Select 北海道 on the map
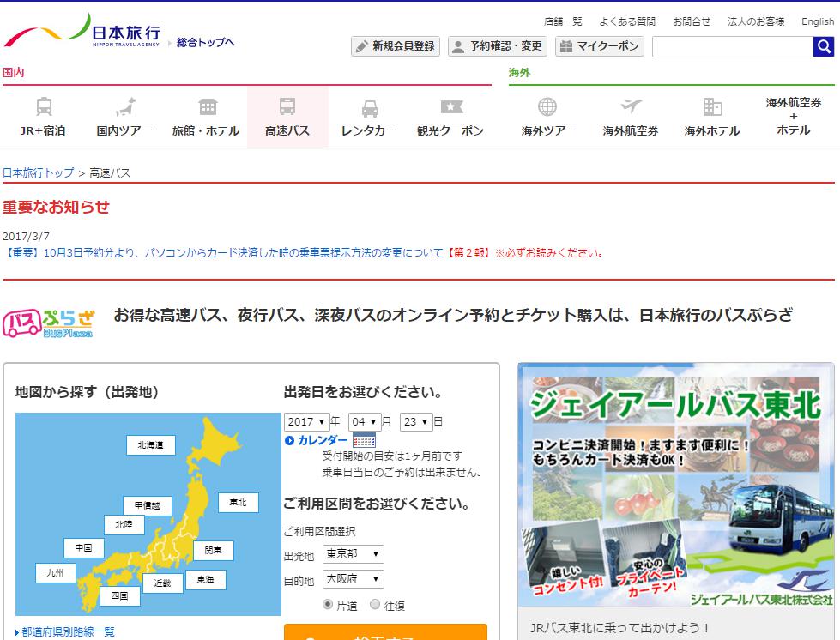Screen dimensions: 840x640 tap(150, 445)
